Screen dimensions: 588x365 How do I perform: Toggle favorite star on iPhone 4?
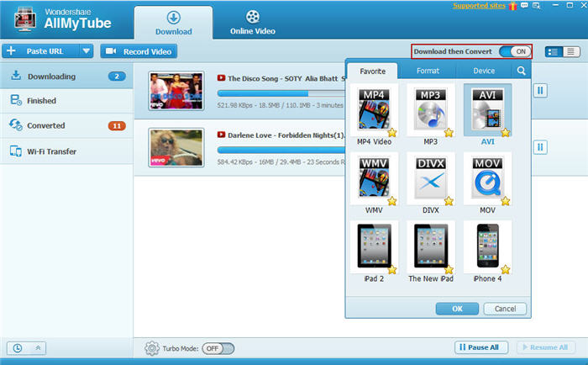pos(506,269)
